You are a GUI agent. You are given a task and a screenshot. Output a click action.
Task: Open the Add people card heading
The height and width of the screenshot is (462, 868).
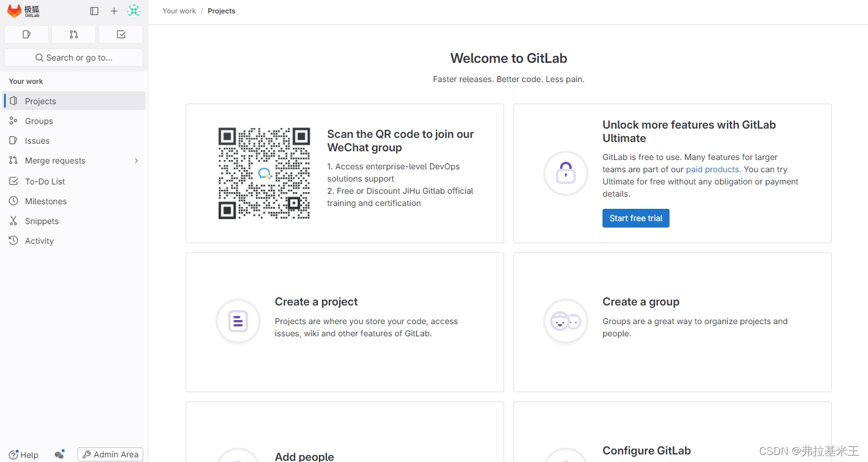pyautogui.click(x=304, y=457)
